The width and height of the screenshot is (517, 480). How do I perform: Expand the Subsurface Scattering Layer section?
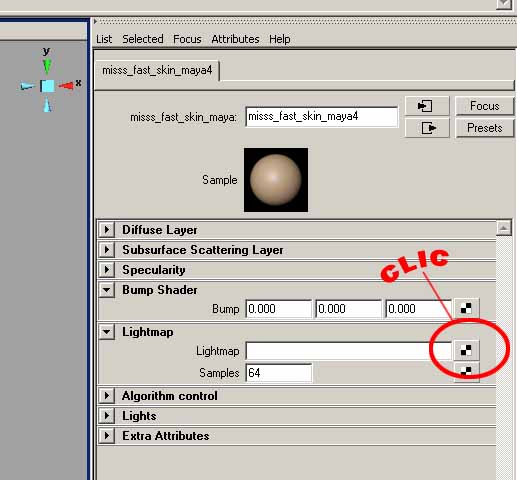pos(107,250)
